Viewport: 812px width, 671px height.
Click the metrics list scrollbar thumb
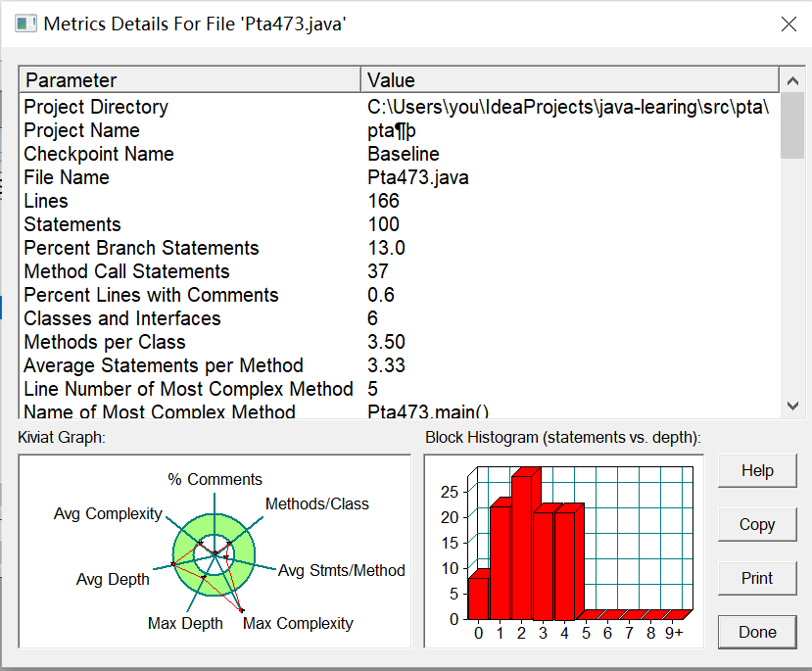coord(791,125)
